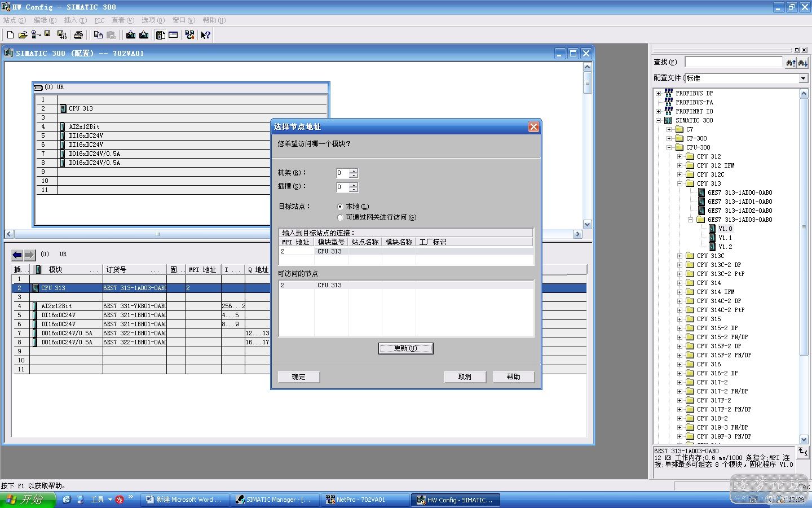
Task: Click the search upward binoculars icon
Action: coord(791,62)
